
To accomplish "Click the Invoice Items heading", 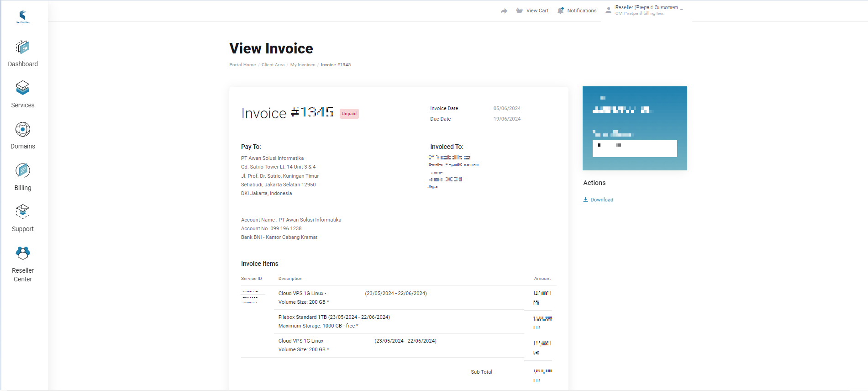I will [x=260, y=264].
